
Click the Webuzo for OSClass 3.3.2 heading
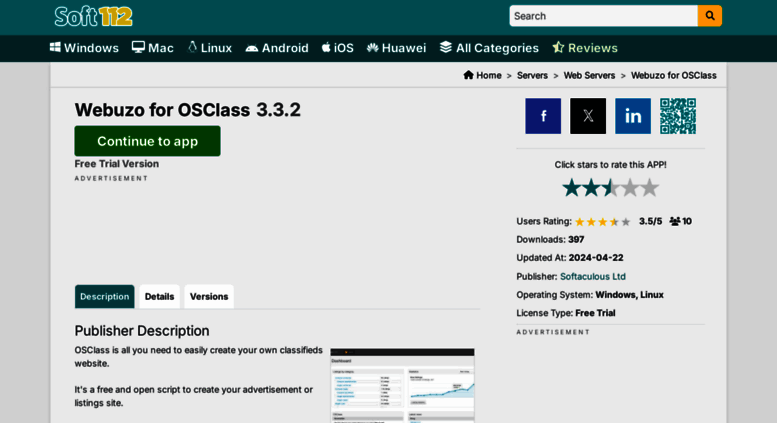point(187,110)
